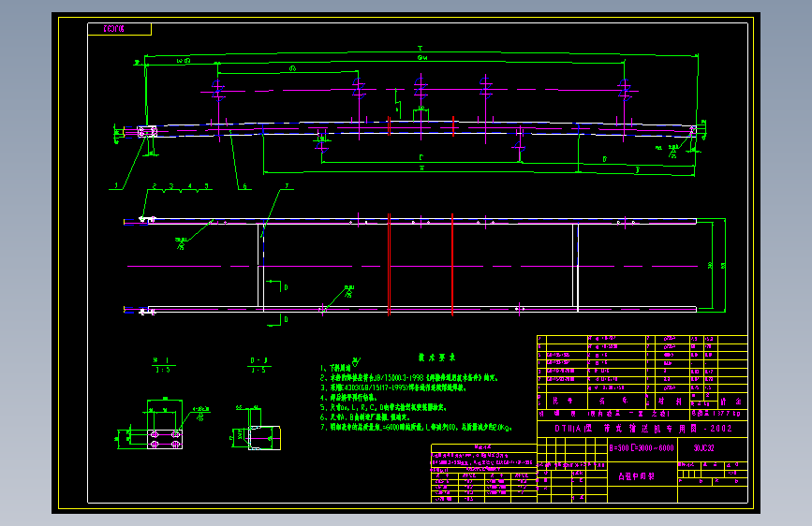The image size is (812, 526).
Task: Click the B=500 L=3000~6000 specification cell
Action: click(x=642, y=448)
